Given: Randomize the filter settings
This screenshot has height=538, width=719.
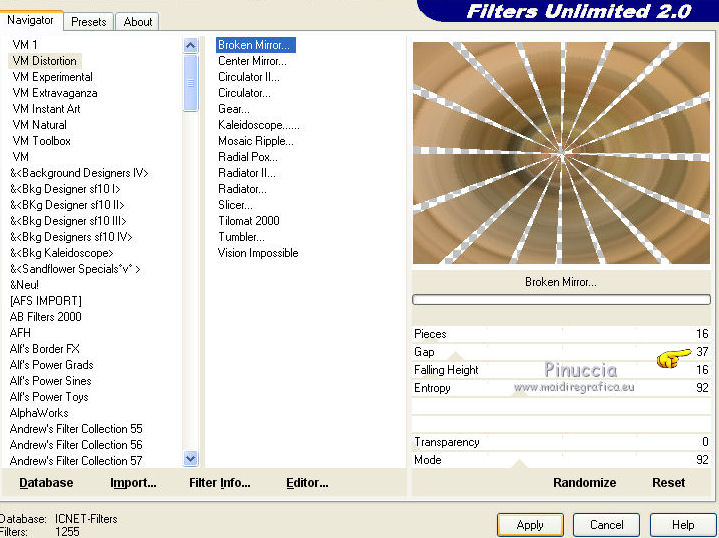Looking at the screenshot, I should click(584, 482).
